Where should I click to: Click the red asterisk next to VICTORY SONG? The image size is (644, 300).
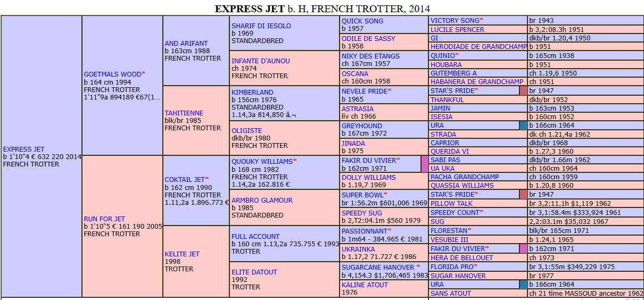[482, 20]
